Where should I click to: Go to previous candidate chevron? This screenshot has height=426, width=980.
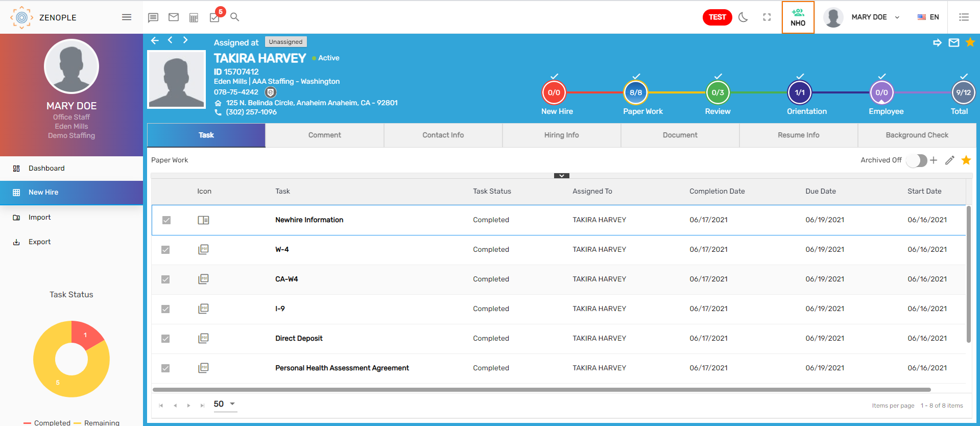(170, 40)
